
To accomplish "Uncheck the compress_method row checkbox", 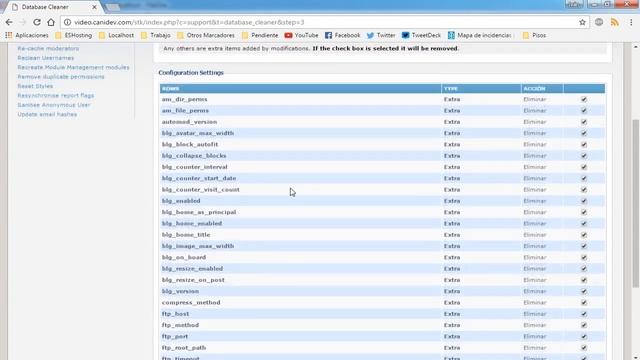I will pyautogui.click(x=584, y=302).
